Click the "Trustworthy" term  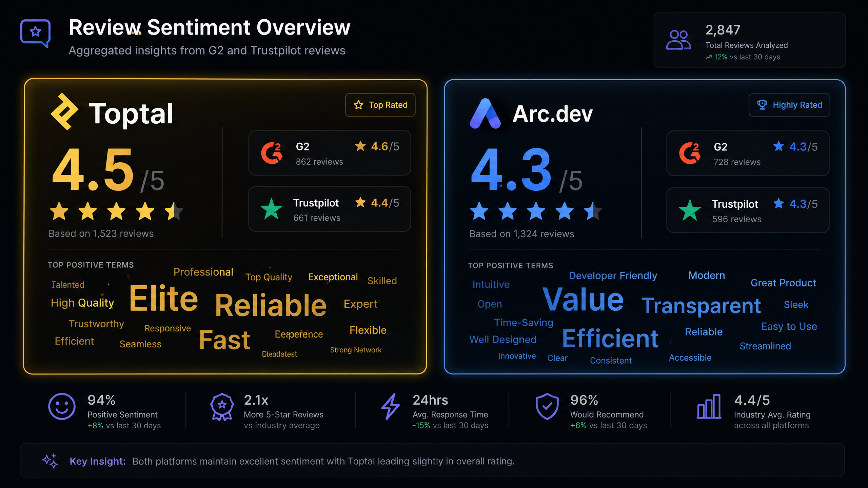(96, 324)
